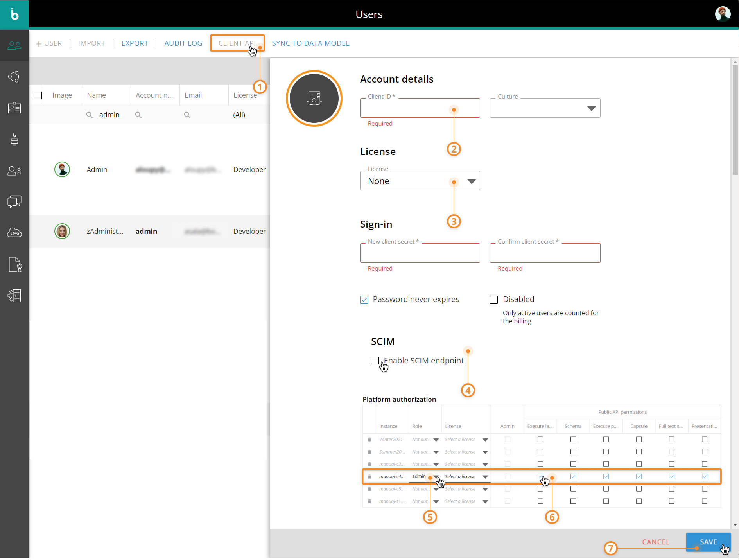
Task: Open the ID card profiles icon in sidebar
Action: (14, 108)
